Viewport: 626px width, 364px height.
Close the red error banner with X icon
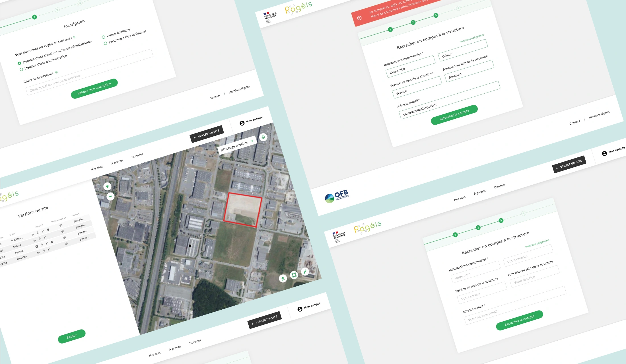tap(359, 18)
